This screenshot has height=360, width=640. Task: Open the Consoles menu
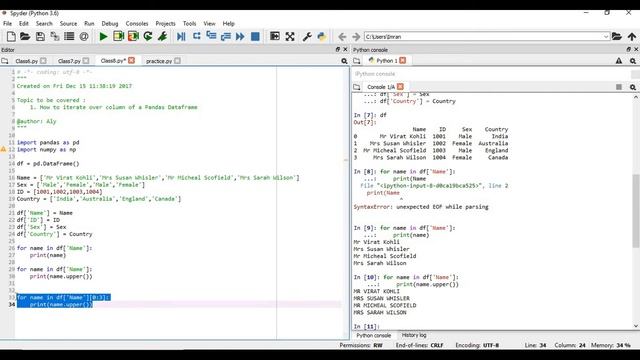click(x=137, y=24)
